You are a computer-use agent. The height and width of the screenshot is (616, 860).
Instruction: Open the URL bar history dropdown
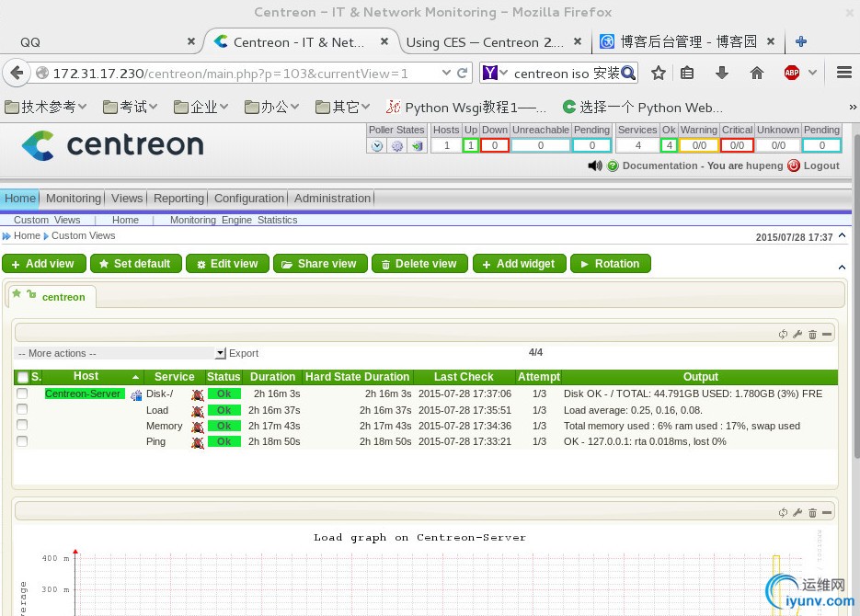tap(446, 73)
